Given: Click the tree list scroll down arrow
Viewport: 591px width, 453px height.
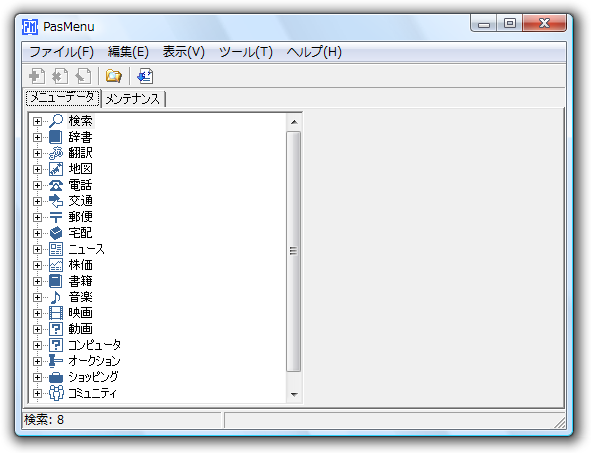Looking at the screenshot, I should (294, 395).
